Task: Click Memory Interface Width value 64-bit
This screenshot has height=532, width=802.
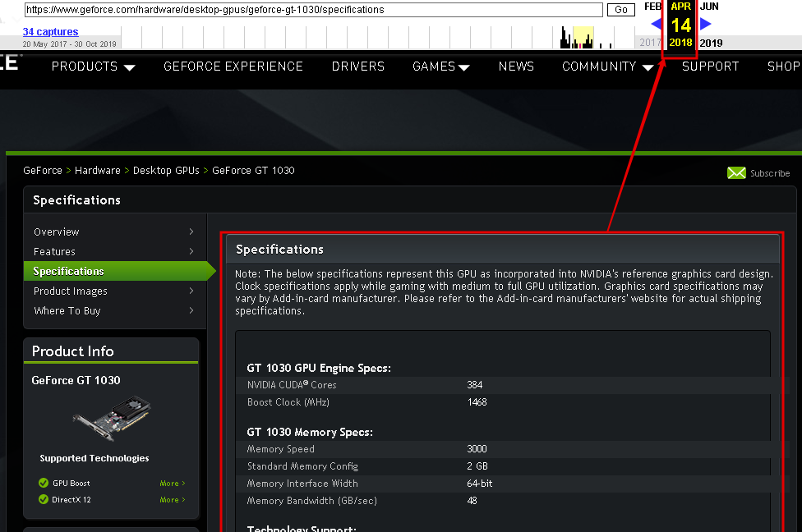Action: [x=479, y=484]
